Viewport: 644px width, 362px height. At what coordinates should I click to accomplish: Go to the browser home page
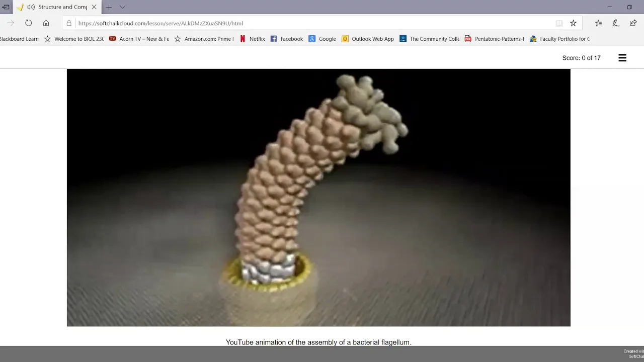[x=46, y=23]
